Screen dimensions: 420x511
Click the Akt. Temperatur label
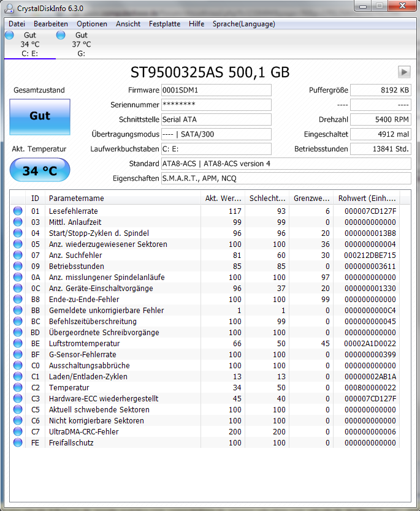point(39,149)
